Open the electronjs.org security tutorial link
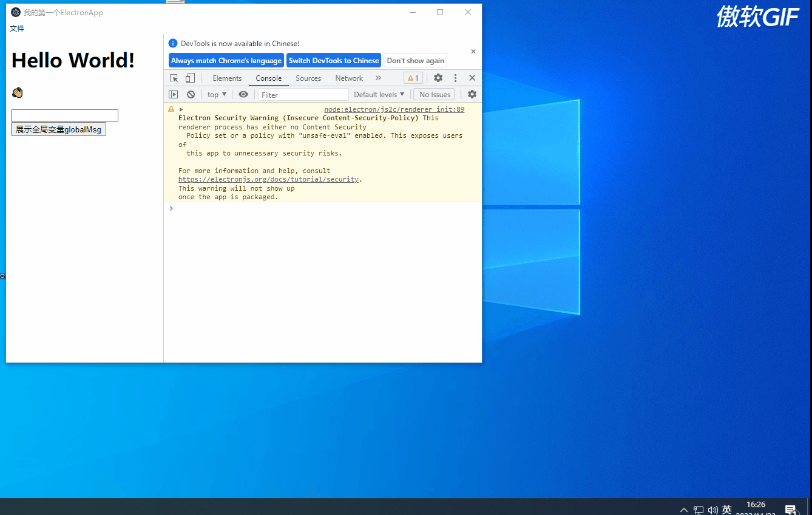Viewport: 812px width, 515px height. pos(268,180)
